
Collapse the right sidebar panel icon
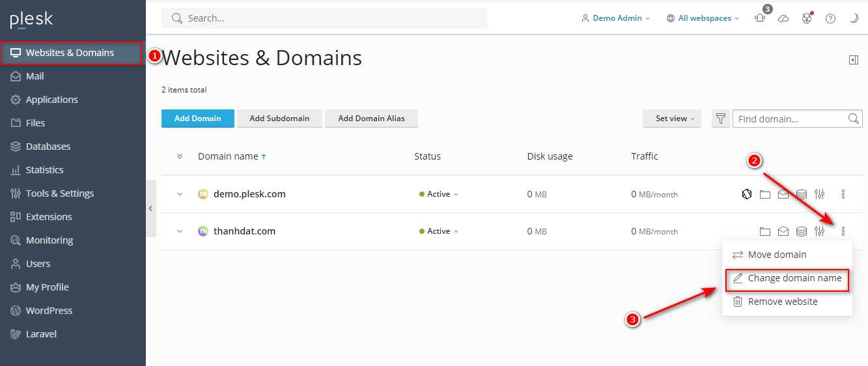tap(854, 60)
